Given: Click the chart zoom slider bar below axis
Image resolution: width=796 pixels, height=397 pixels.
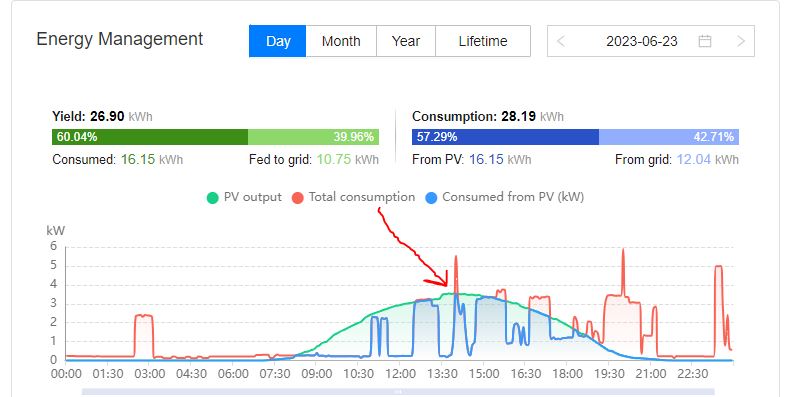Looking at the screenshot, I should pos(398,392).
